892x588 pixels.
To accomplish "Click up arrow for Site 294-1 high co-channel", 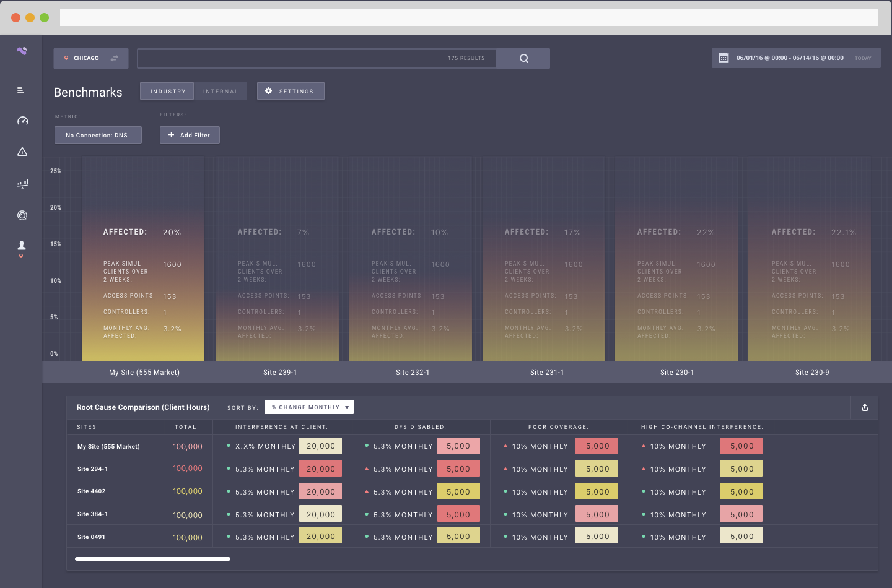I will pyautogui.click(x=644, y=469).
